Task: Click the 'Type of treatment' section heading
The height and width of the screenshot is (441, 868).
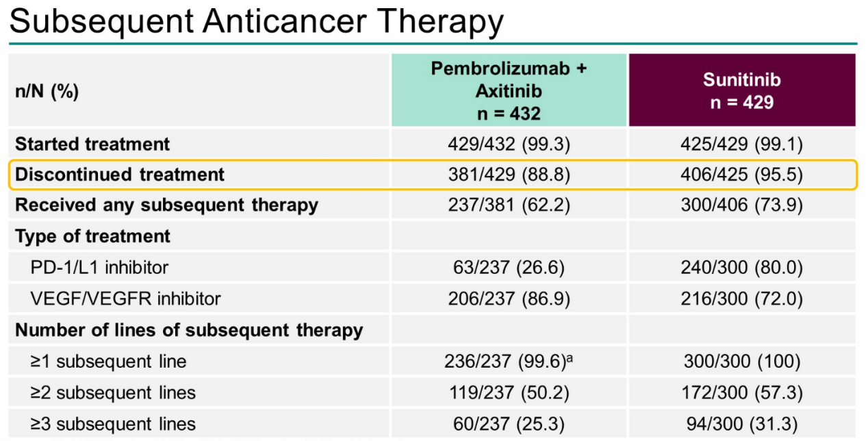Action: point(92,236)
